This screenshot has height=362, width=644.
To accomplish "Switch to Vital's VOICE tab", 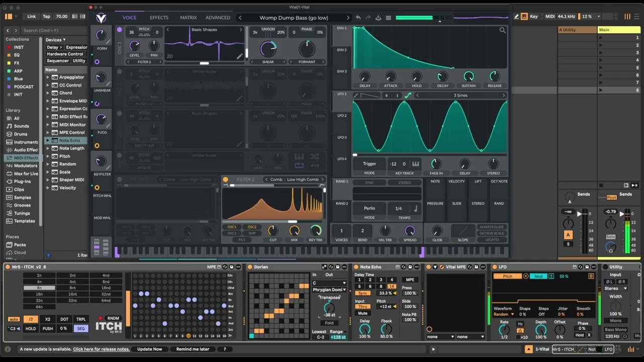I will (x=129, y=18).
